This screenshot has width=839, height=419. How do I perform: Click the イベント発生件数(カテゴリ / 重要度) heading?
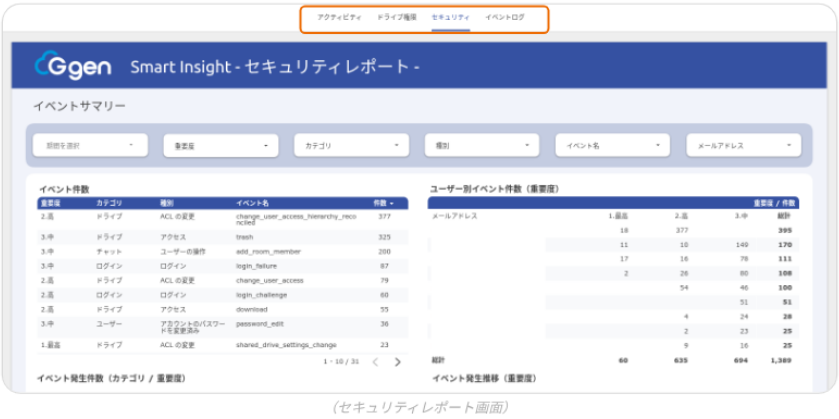pyautogui.click(x=111, y=378)
